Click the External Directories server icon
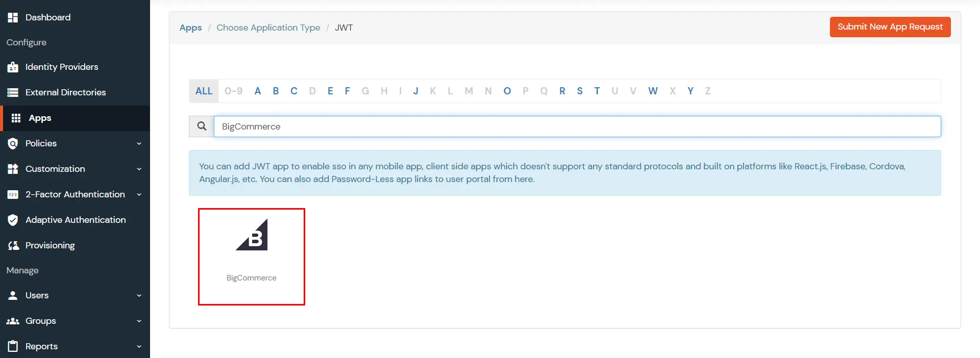Image resolution: width=980 pixels, height=358 pixels. (x=13, y=92)
